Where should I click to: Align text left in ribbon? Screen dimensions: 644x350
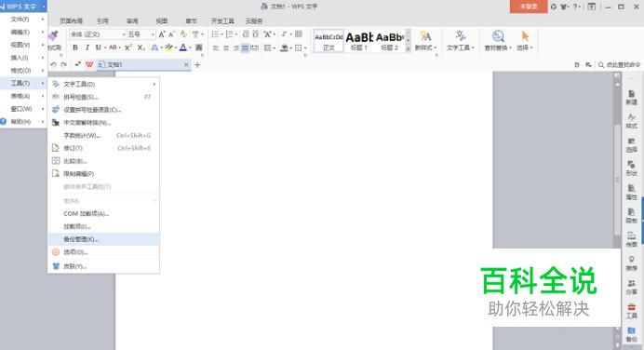pyautogui.click(x=216, y=48)
